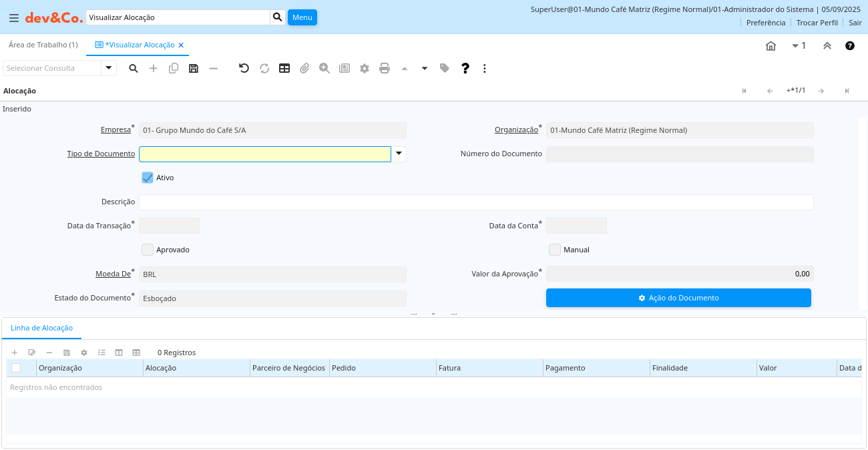The height and width of the screenshot is (450, 868).
Task: Select the Linha de Alocação tab
Action: click(41, 328)
